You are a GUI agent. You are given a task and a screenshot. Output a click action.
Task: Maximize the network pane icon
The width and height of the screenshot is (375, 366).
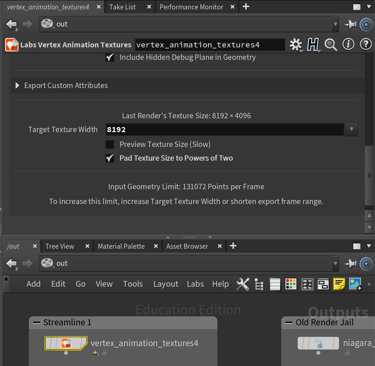click(357, 246)
